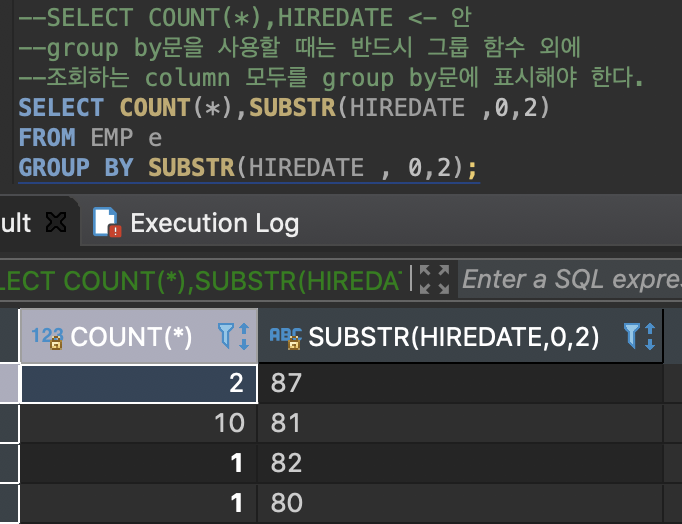Click the count cell in the 80 row
682x524 pixels.
pos(139,503)
